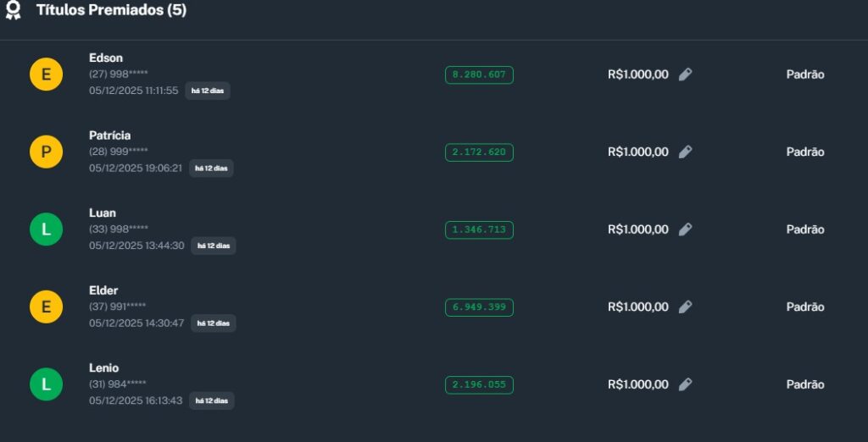
Task: Select Patrícia's yellow P avatar circle
Action: (46, 152)
